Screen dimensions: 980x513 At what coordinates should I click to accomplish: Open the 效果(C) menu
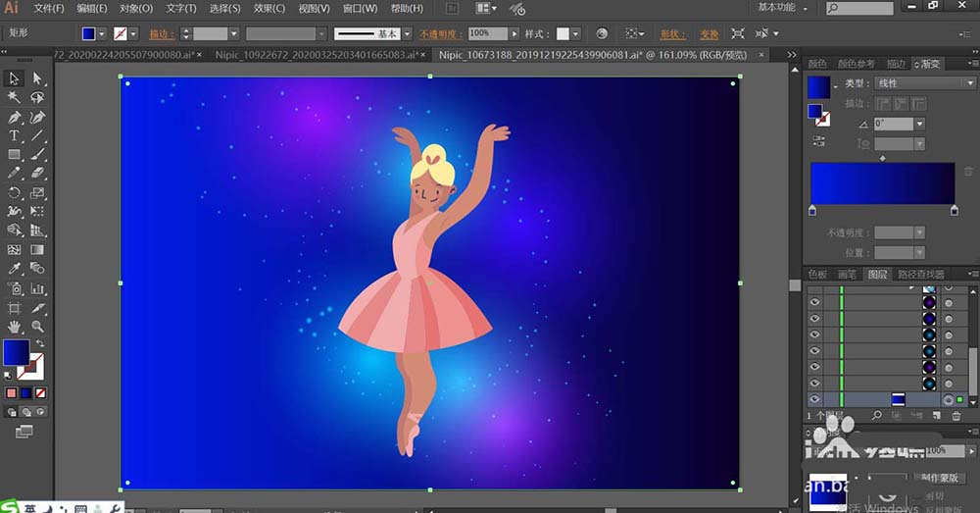pyautogui.click(x=268, y=9)
